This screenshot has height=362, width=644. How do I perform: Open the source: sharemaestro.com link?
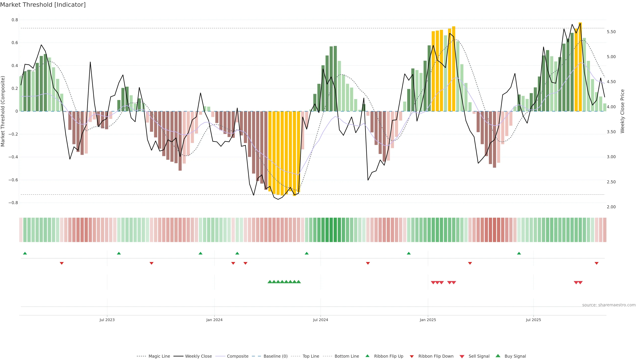tap(609, 305)
